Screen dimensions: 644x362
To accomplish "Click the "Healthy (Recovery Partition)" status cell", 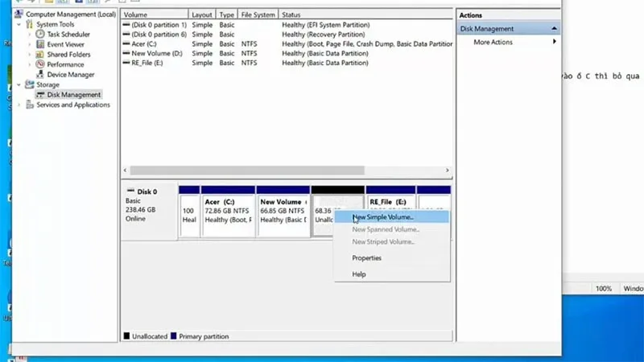I will pos(324,34).
